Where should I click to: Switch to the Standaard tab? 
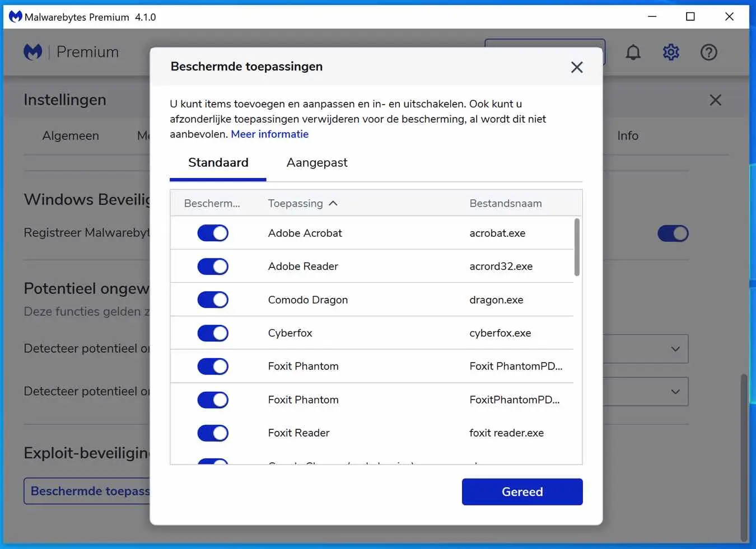tap(218, 163)
